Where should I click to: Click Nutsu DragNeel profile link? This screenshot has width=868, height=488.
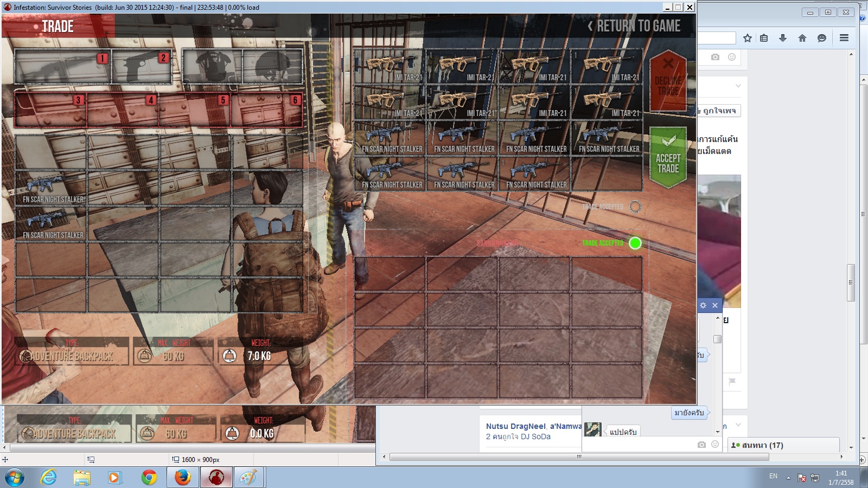[515, 426]
